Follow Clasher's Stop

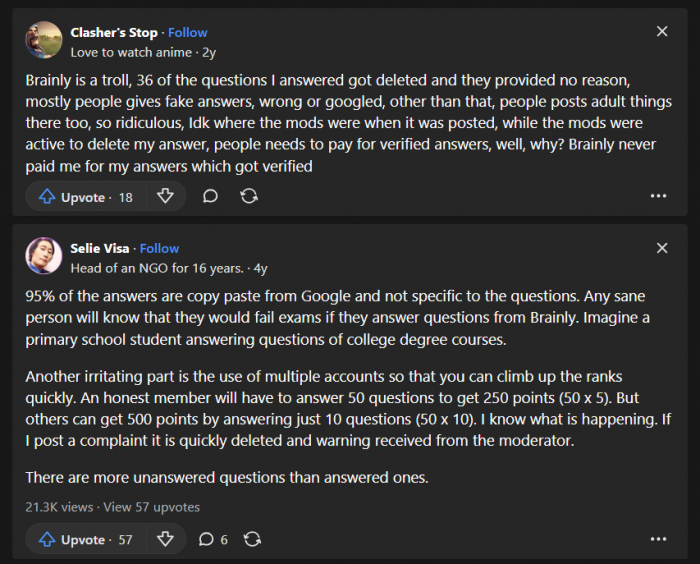(188, 33)
